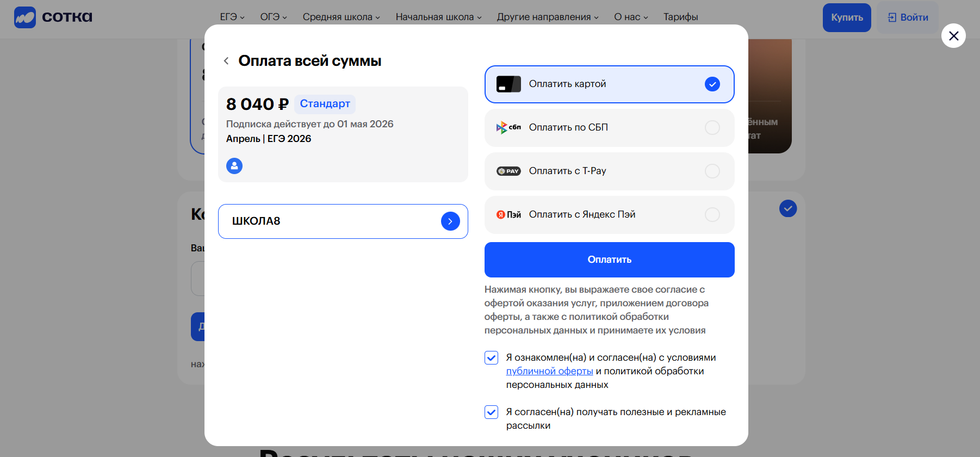Click the promo code field with ШКОЛА8
The width and height of the screenshot is (980, 457).
[343, 221]
